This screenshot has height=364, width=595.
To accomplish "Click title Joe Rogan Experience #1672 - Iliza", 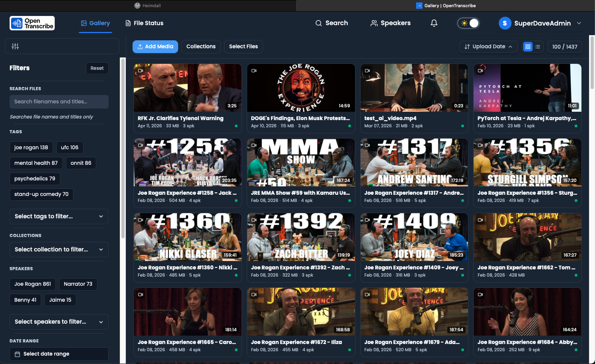I will click(x=296, y=342).
